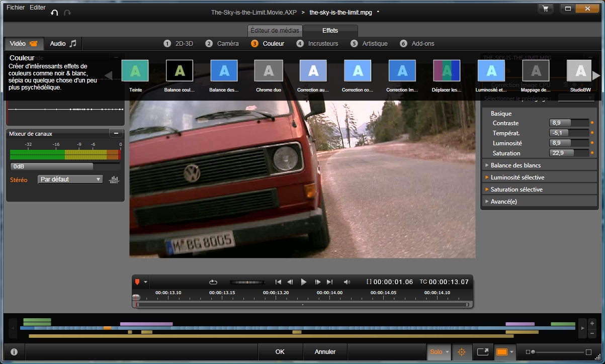Click the large zoom square icon
Image resolution: width=605 pixels, height=364 pixels.
coord(589,352)
